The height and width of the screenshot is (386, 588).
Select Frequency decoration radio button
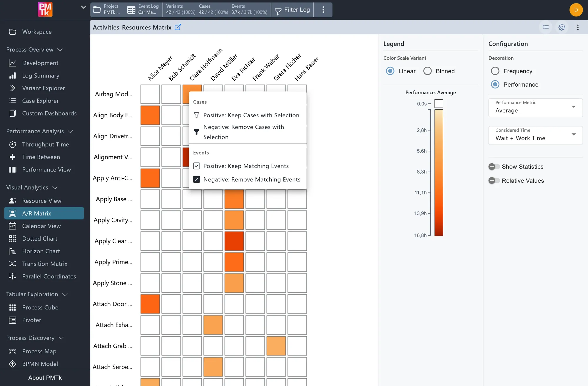(495, 71)
